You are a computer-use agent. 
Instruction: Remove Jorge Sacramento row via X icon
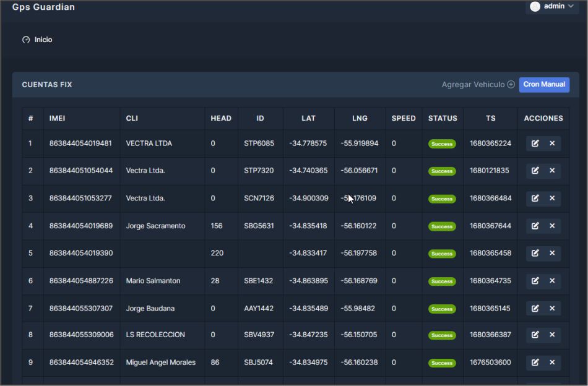(552, 226)
